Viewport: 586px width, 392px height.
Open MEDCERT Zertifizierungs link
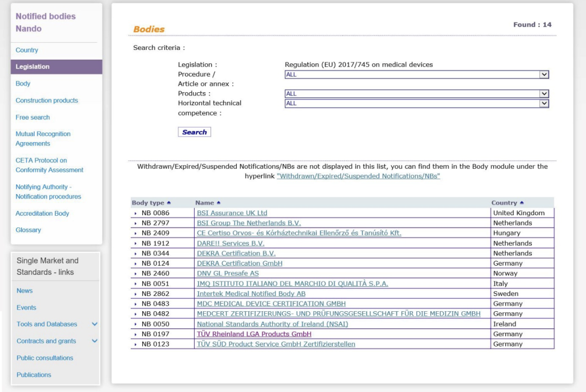[x=339, y=313]
